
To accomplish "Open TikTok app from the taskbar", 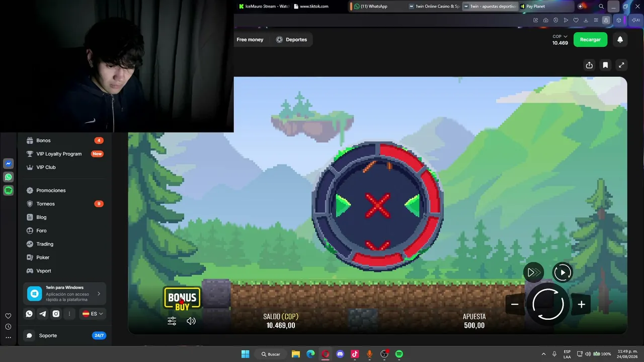I will click(x=355, y=354).
